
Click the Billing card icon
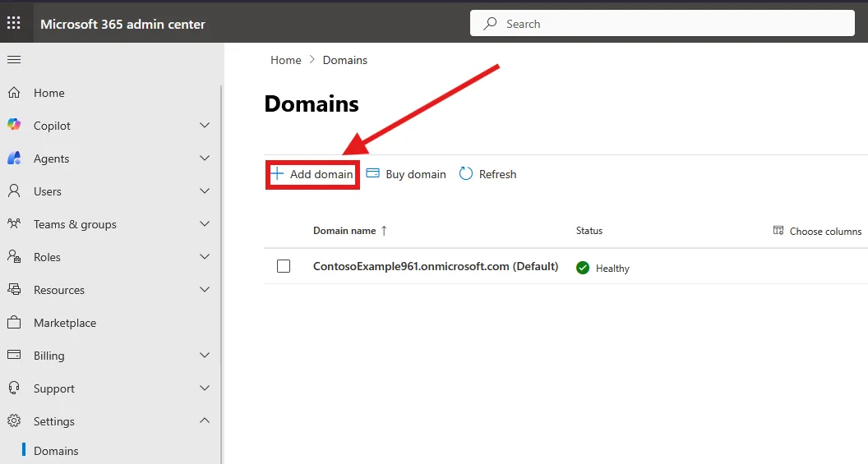14,355
